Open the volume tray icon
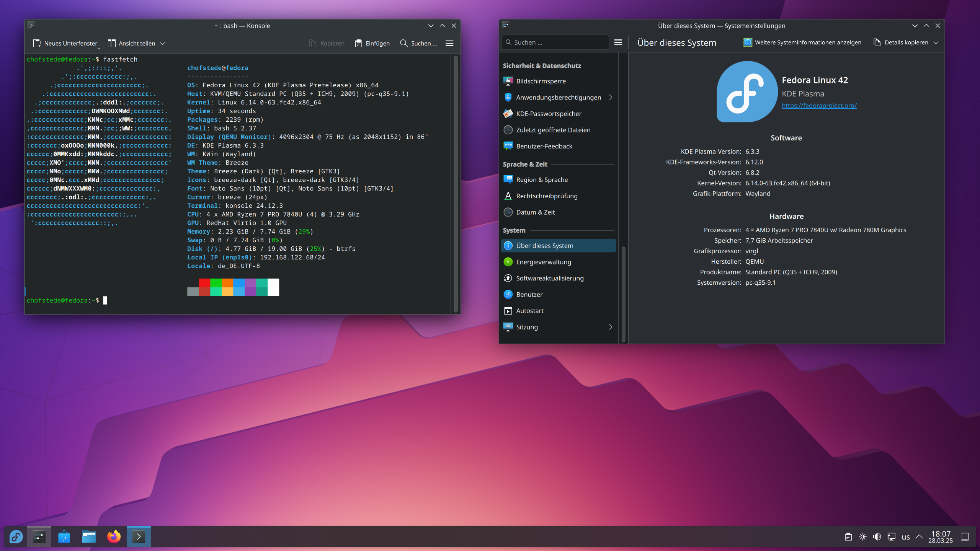 (x=877, y=537)
